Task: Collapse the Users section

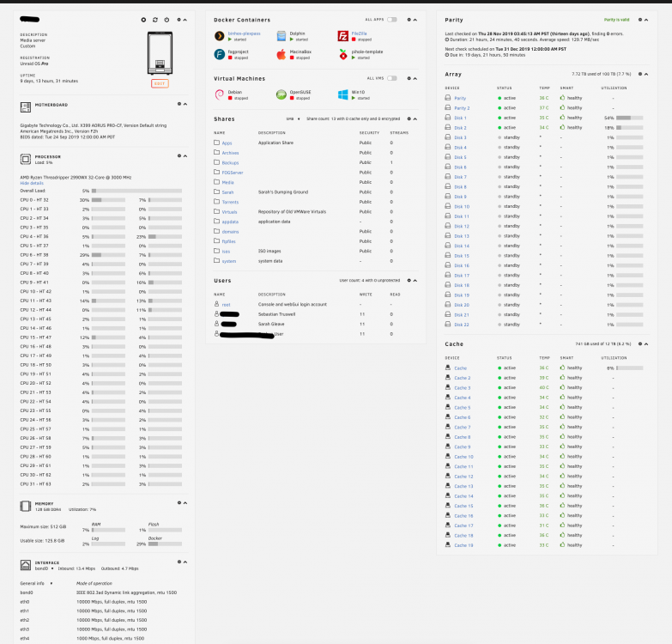Action: 415,281
